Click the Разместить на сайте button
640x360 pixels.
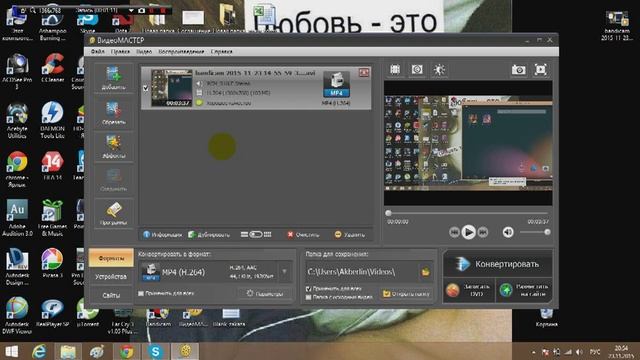524,290
